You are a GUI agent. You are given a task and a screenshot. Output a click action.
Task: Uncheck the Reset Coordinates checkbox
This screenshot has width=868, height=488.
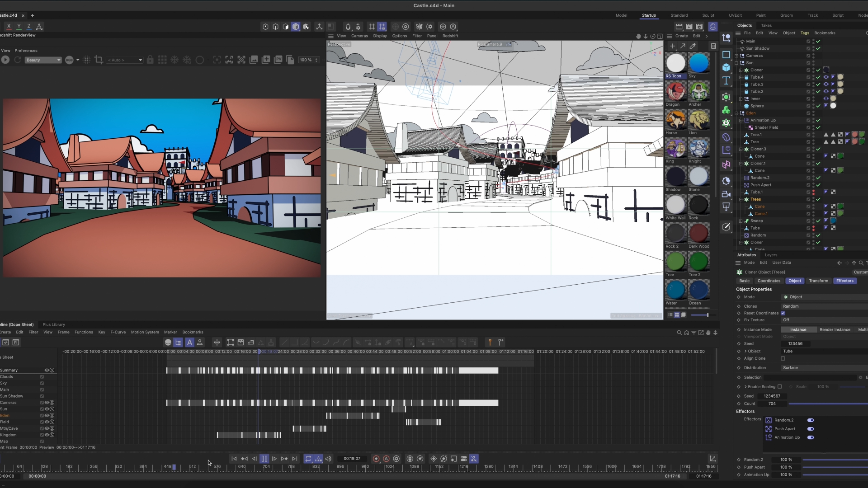click(783, 313)
